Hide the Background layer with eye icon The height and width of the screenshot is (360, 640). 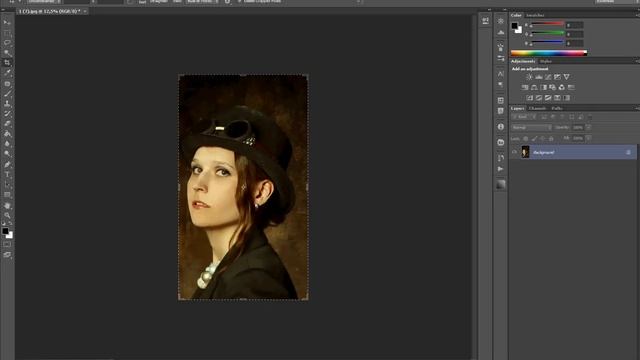pyautogui.click(x=514, y=152)
